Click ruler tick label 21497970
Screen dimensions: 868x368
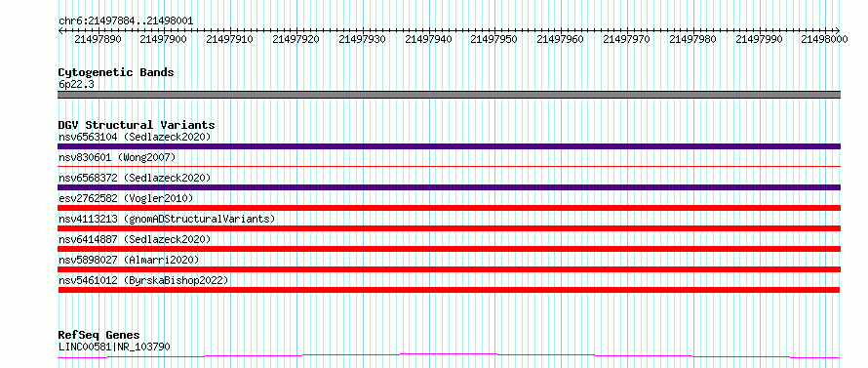point(627,39)
